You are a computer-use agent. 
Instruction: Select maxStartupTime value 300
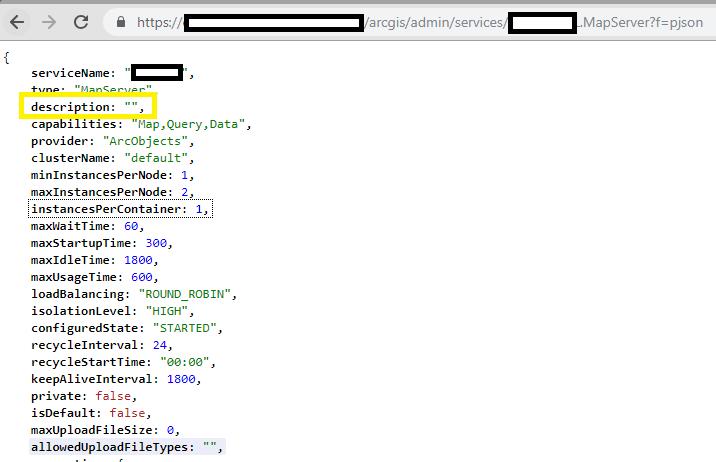coord(156,243)
